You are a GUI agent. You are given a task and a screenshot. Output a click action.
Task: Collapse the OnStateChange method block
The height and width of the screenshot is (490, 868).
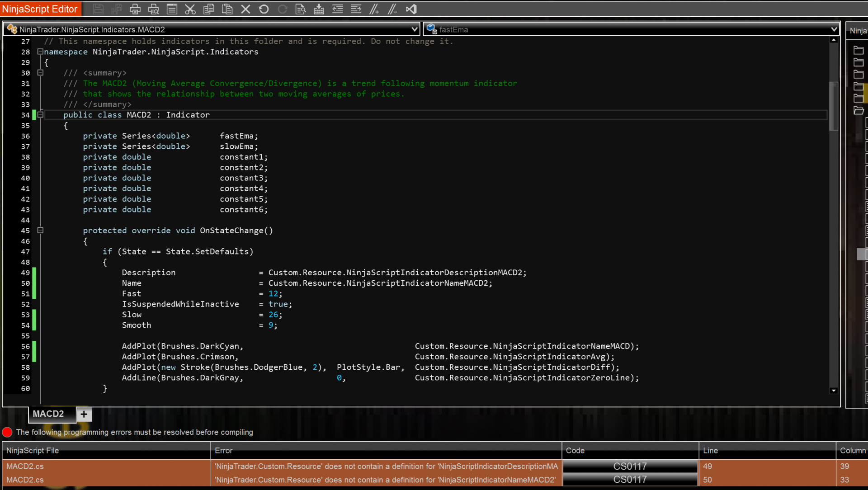(40, 231)
